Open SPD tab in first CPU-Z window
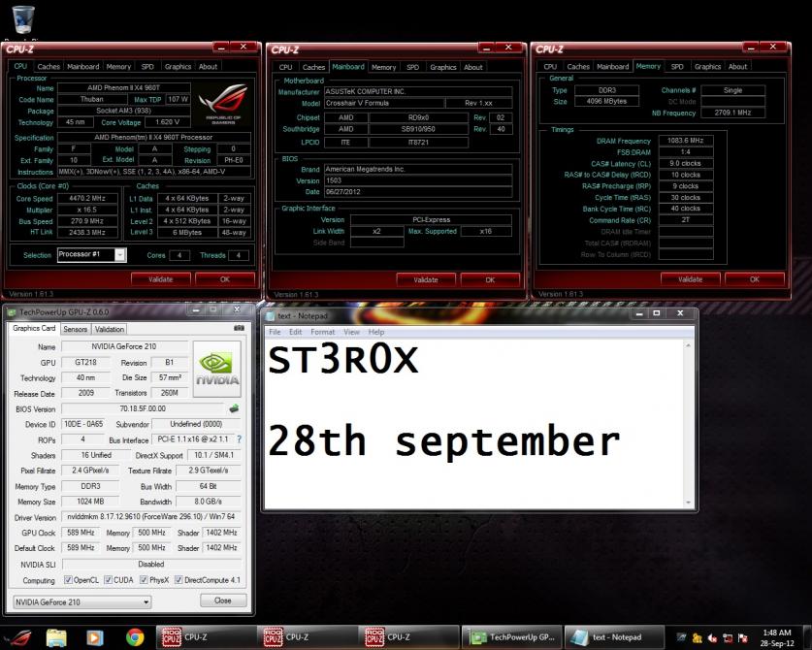This screenshot has width=812, height=650. 147,66
